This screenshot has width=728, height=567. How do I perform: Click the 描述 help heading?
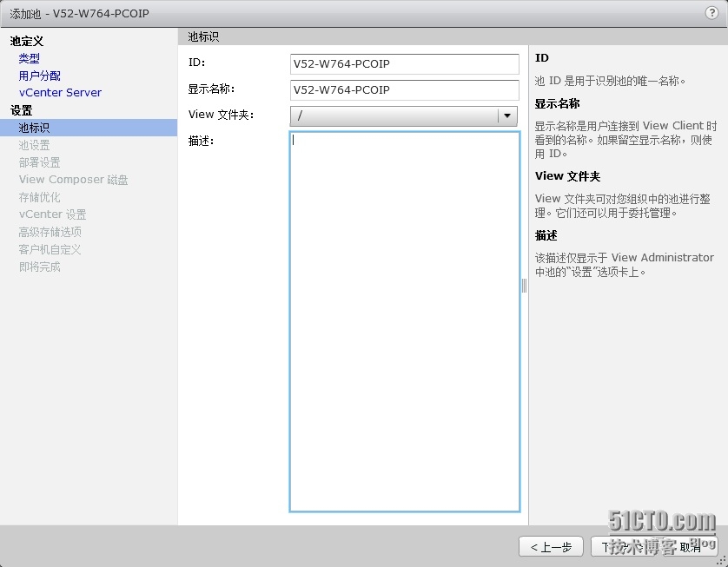(546, 235)
